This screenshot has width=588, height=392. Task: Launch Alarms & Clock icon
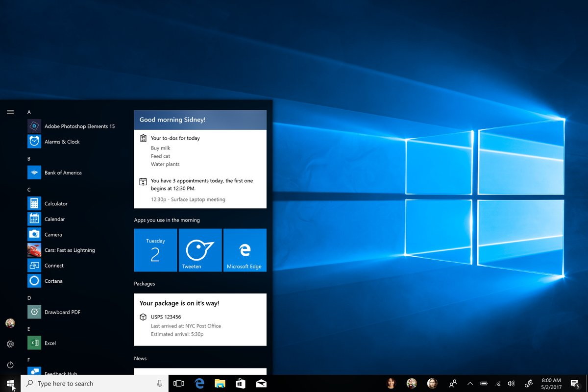(x=34, y=142)
